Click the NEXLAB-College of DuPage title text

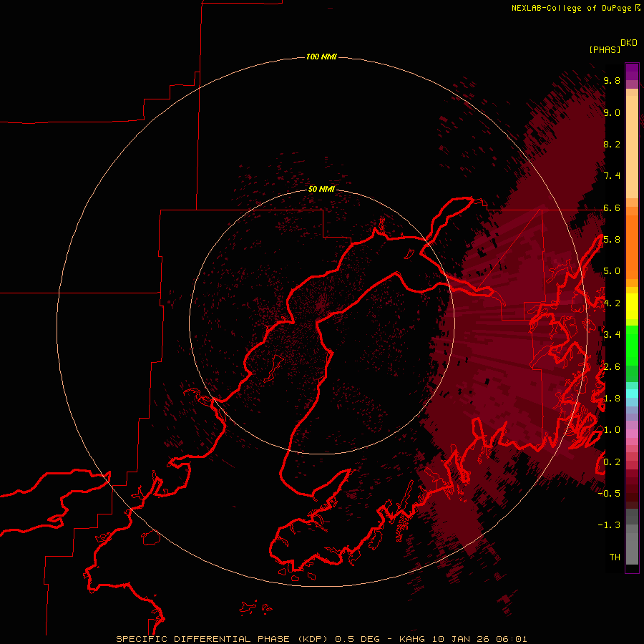coord(572,8)
